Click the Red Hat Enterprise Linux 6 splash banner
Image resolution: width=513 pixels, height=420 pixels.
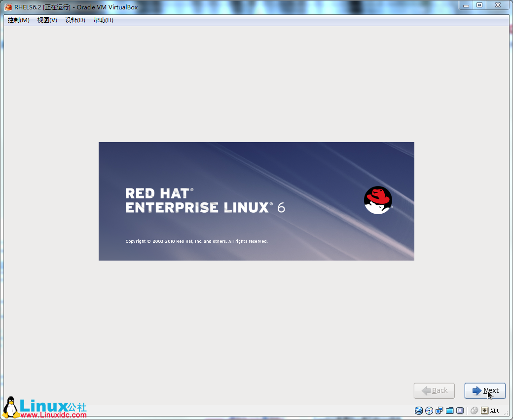(256, 201)
